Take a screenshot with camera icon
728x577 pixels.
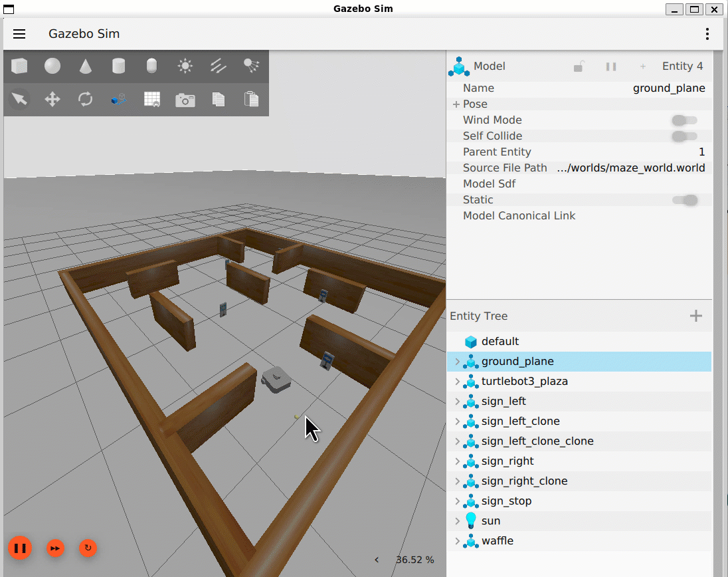coord(185,100)
